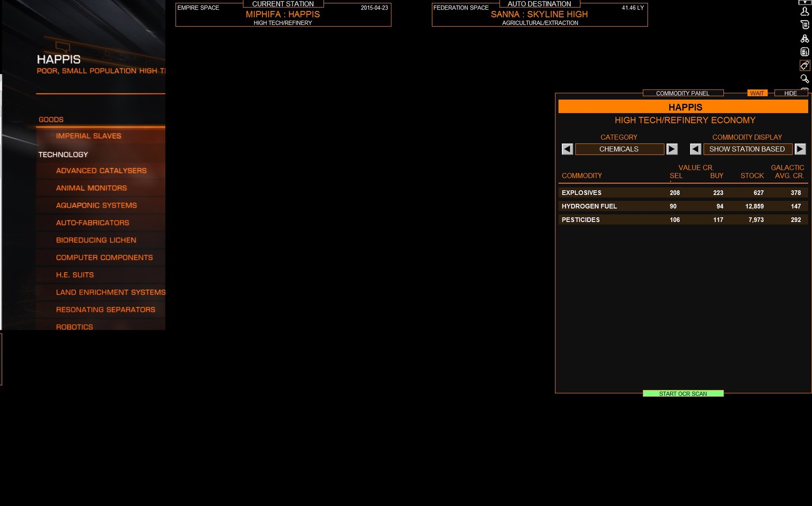The image size is (812, 506).
Task: Select ADVANCED CATALYSERS in market list
Action: click(101, 171)
